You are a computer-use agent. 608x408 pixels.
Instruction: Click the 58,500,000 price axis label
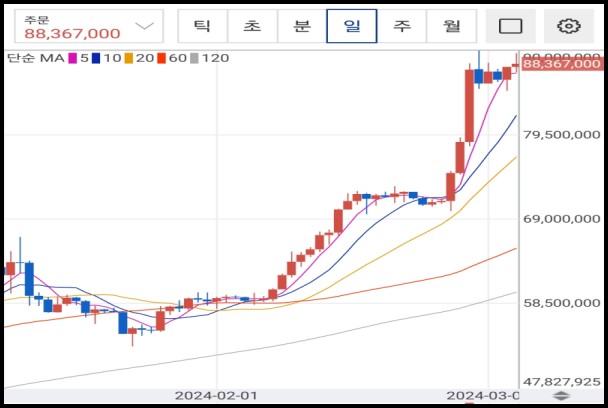pos(562,303)
